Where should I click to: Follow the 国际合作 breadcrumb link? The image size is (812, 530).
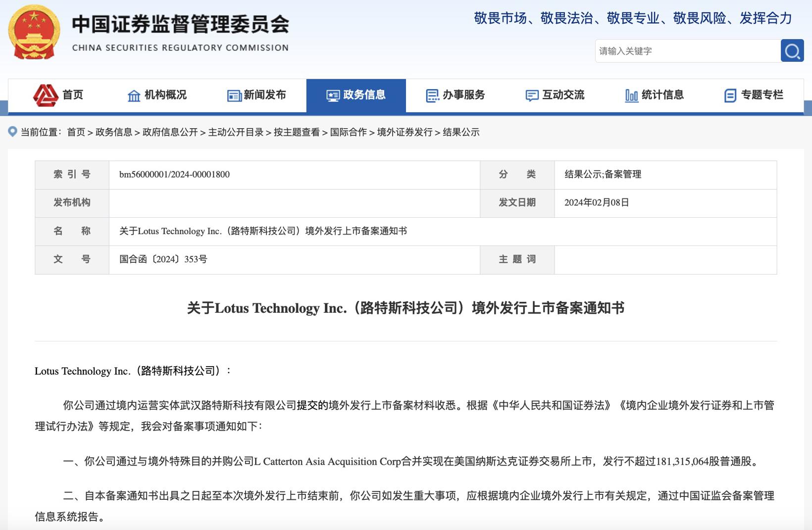(x=348, y=132)
